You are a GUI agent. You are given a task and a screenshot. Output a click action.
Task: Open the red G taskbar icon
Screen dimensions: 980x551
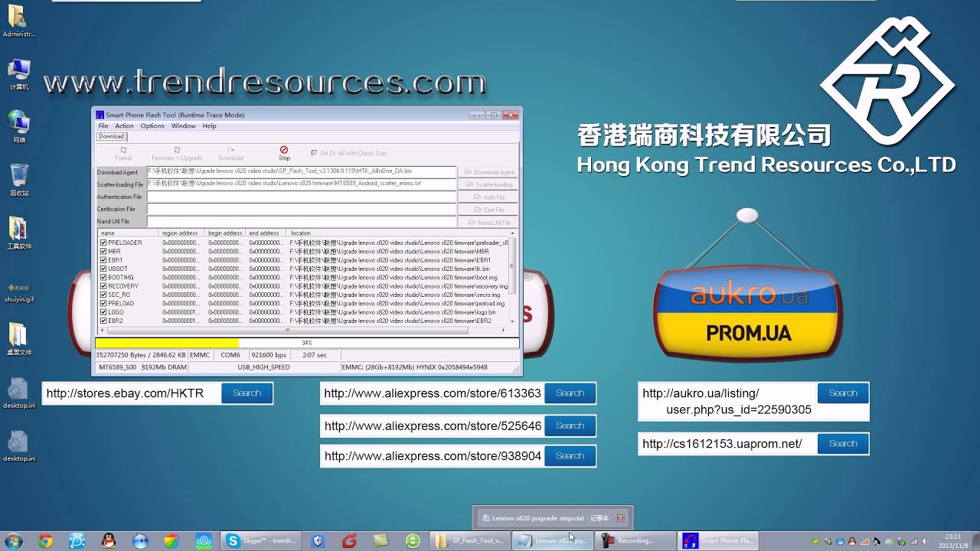click(350, 541)
